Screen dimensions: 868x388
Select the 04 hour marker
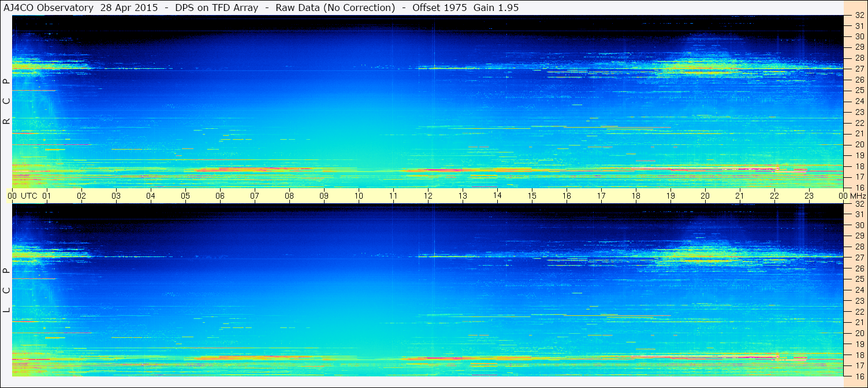pyautogui.click(x=151, y=196)
